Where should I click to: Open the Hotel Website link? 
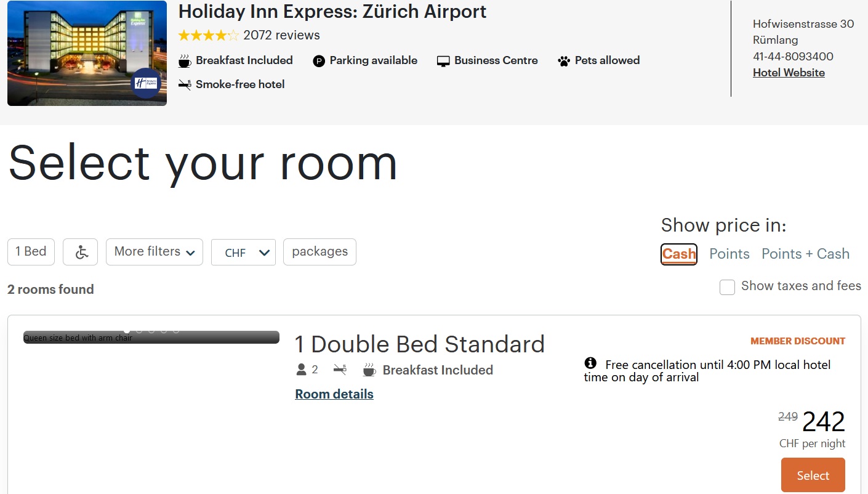(789, 73)
